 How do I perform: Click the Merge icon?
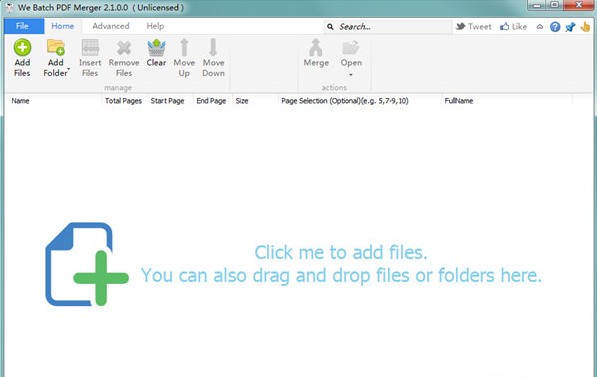[x=316, y=47]
